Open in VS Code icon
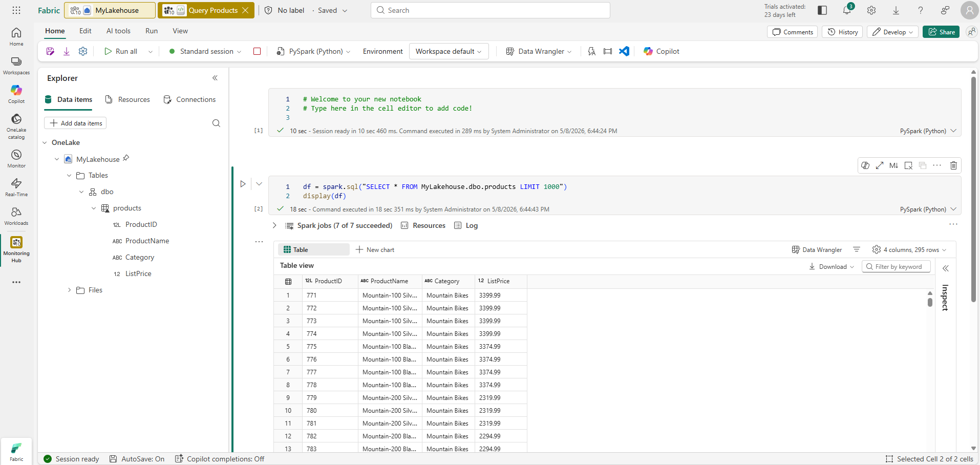Screen dimensions: 980x465 click(x=624, y=51)
